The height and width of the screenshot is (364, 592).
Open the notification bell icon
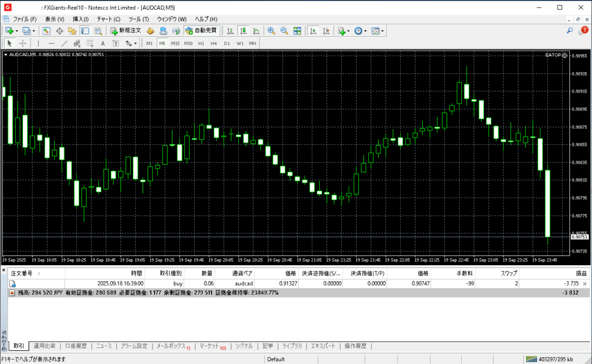click(x=582, y=31)
